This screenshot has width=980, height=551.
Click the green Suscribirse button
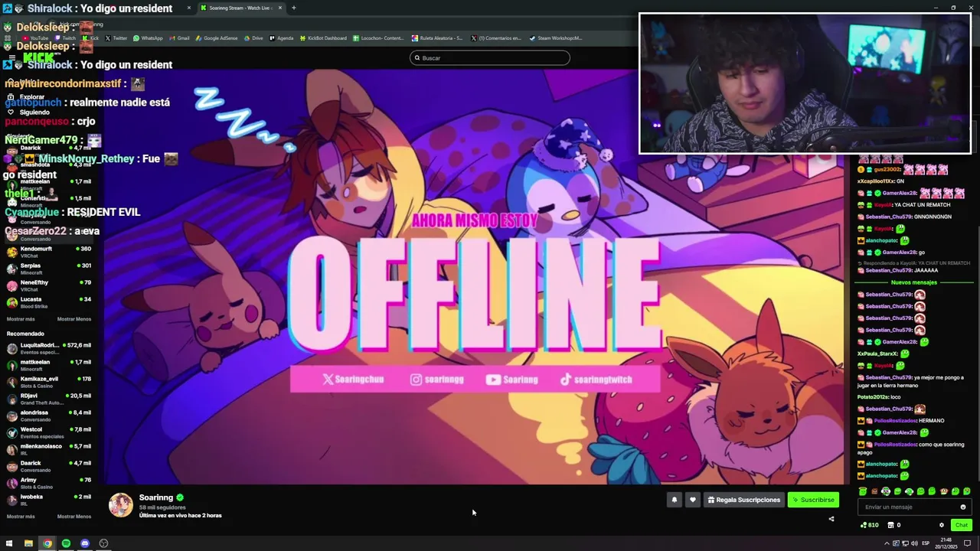click(x=813, y=500)
